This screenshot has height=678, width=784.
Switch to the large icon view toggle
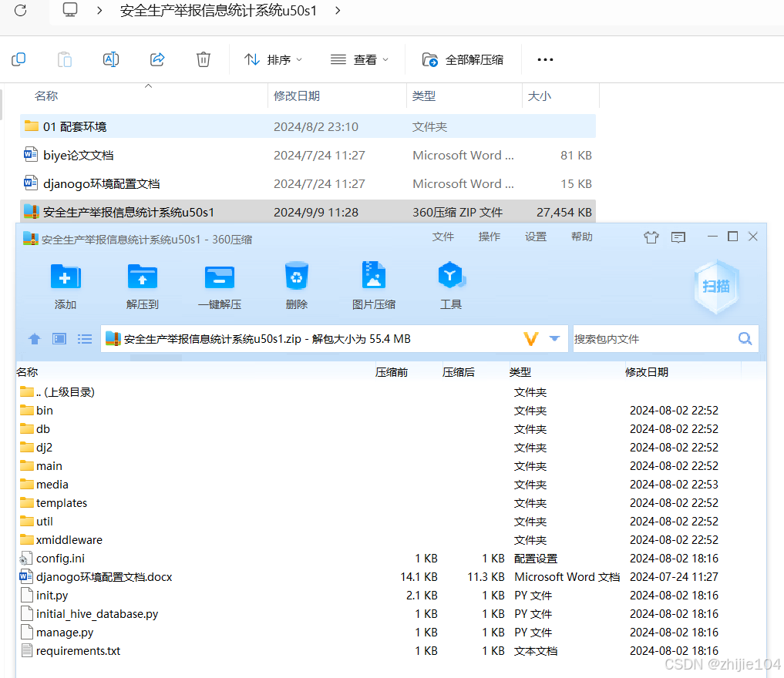click(59, 339)
